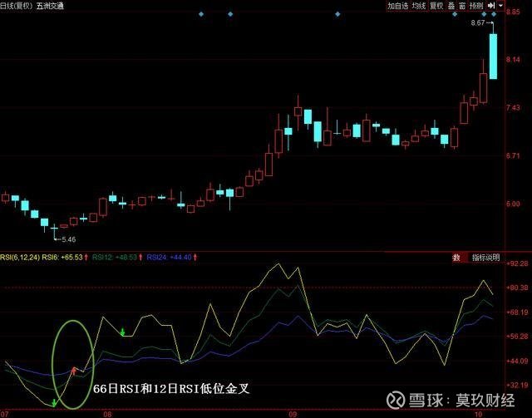
Task: Click the +44.09 RSI axis label
Action: click(517, 361)
